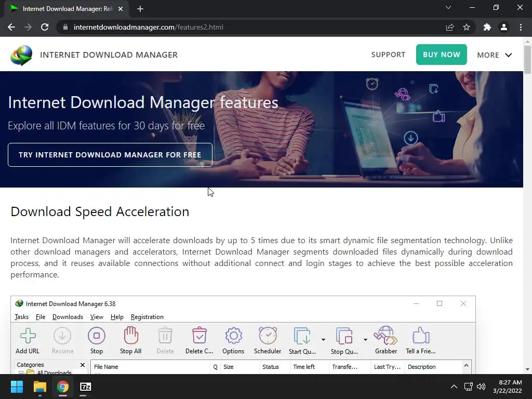The width and height of the screenshot is (532, 399).
Task: Open Chrome profile avatar icon
Action: click(504, 27)
